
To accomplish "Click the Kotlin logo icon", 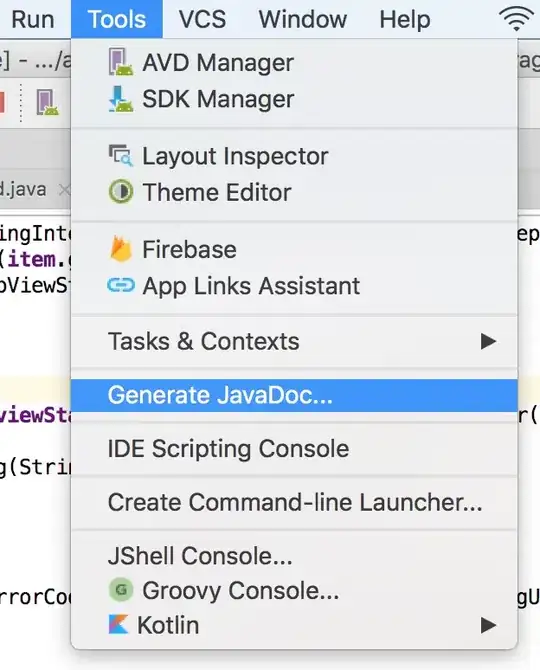I will pyautogui.click(x=118, y=625).
